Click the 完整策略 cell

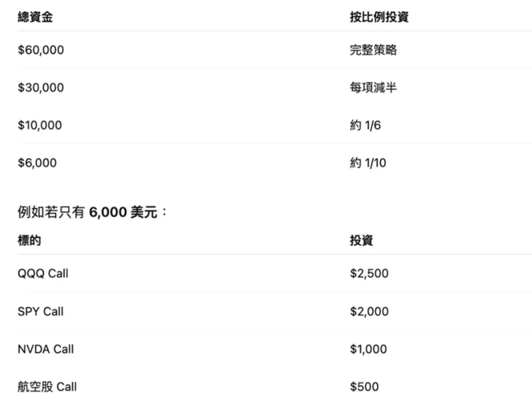tap(373, 50)
